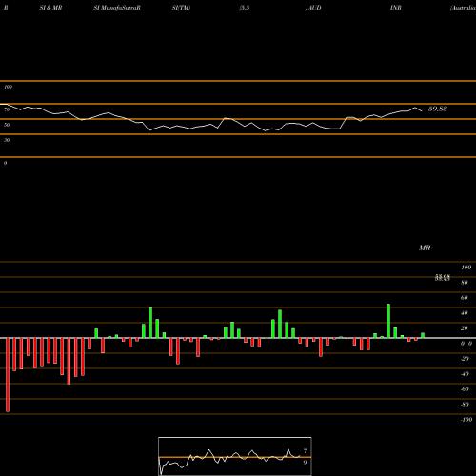Click the '7' label inside mini chart

(306, 451)
